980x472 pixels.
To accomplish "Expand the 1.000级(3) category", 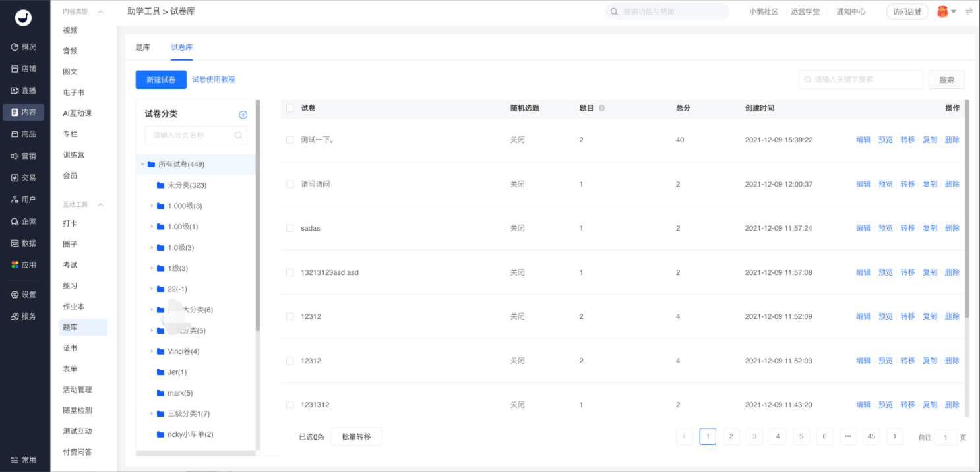I will coord(152,206).
